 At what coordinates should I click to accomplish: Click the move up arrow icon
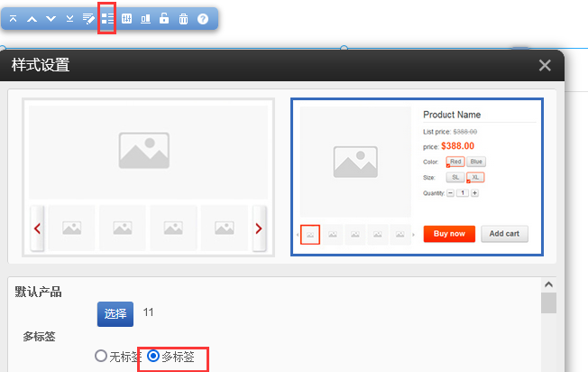pos(32,19)
